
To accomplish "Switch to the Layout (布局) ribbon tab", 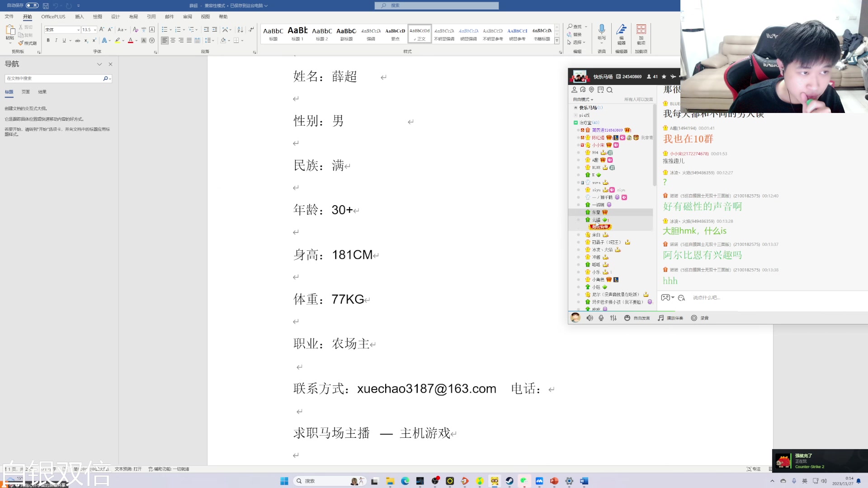I will click(x=133, y=17).
